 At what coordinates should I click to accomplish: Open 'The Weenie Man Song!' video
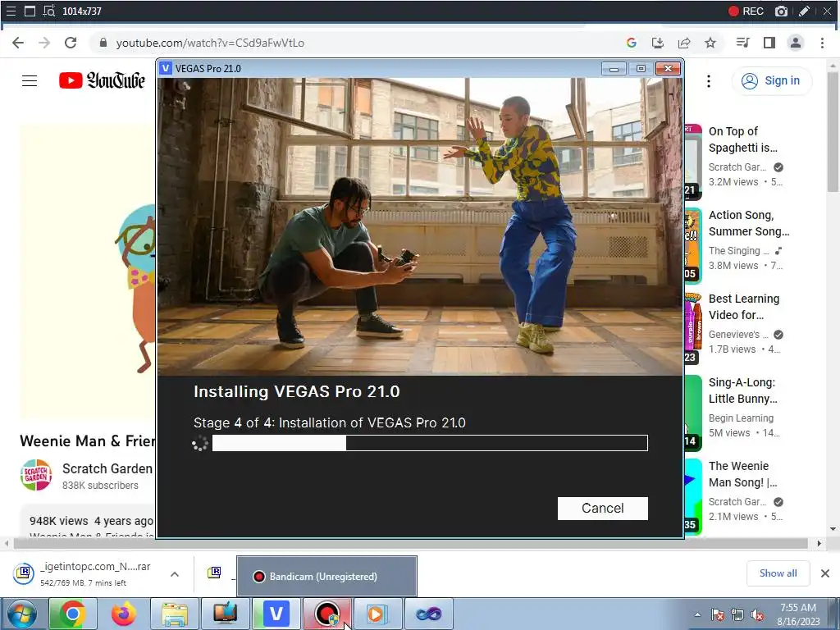tap(742, 474)
